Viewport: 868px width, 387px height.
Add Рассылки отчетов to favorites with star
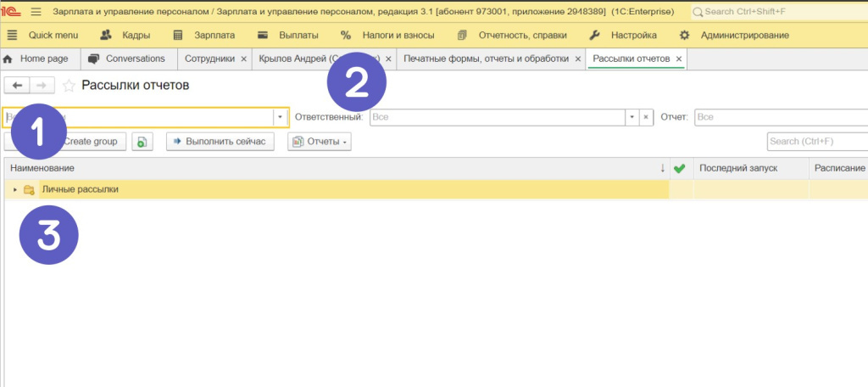click(69, 86)
